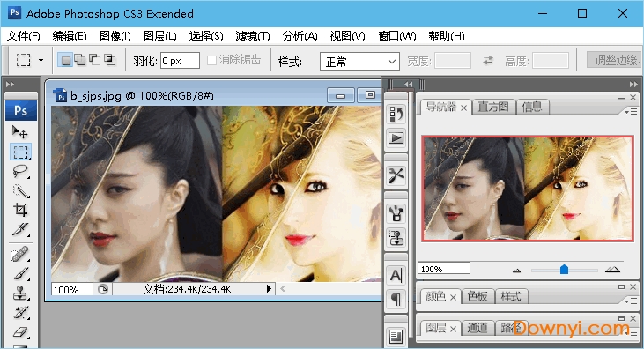The height and width of the screenshot is (349, 644).
Task: Click the swap width and height icon
Action: pos(487,61)
